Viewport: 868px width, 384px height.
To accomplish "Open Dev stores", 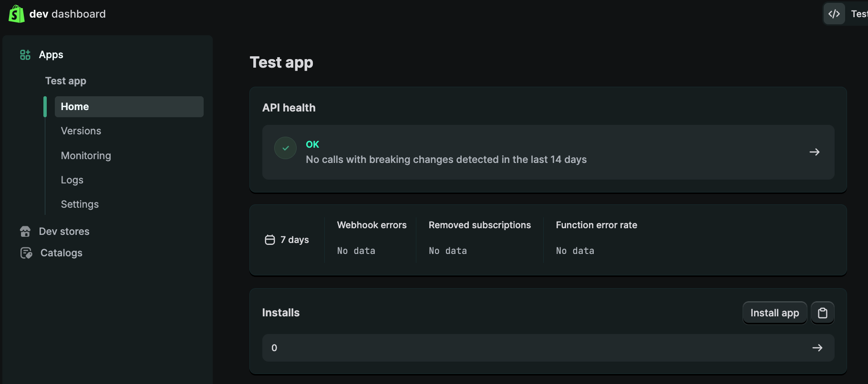I will pyautogui.click(x=64, y=232).
